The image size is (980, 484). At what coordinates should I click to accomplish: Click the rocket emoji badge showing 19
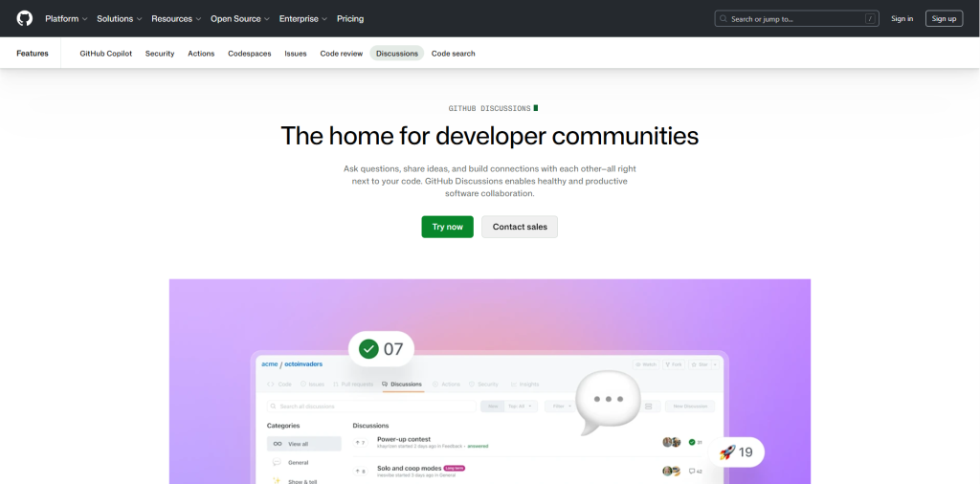click(736, 452)
